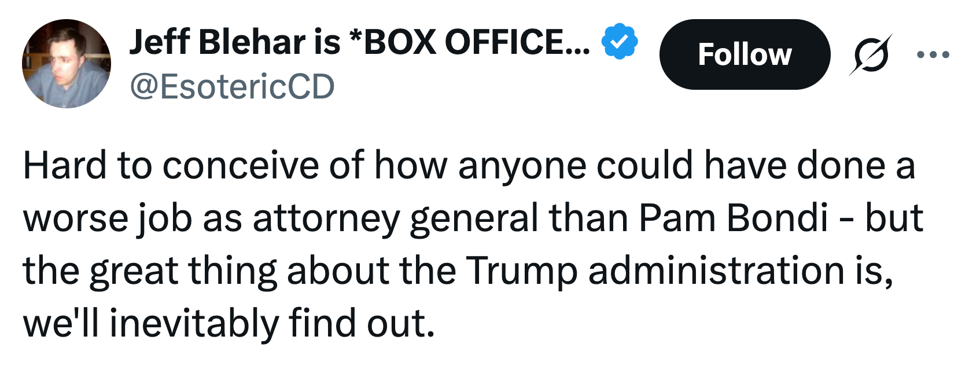Click the word "we'll" on the last line
980x380 pixels.
(x=61, y=323)
